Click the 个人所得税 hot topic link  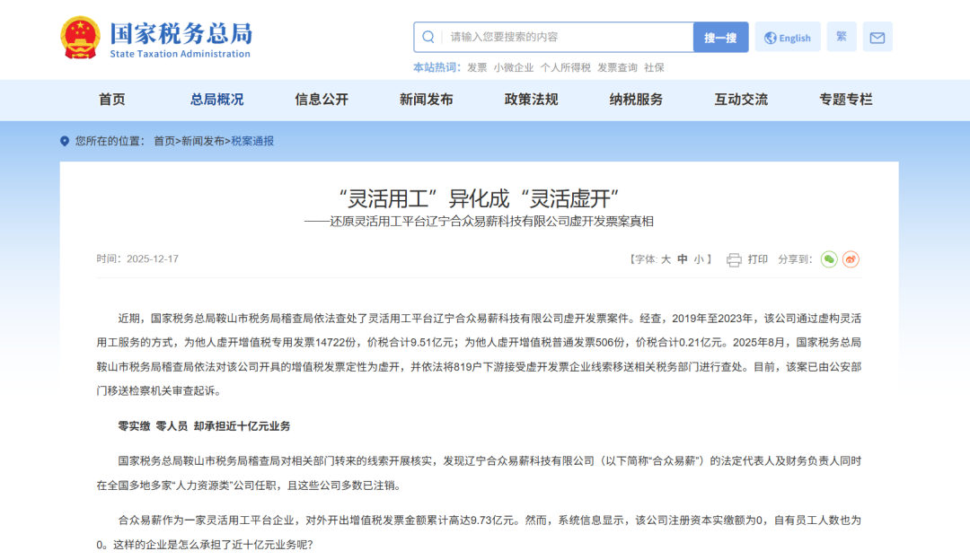pyautogui.click(x=565, y=66)
